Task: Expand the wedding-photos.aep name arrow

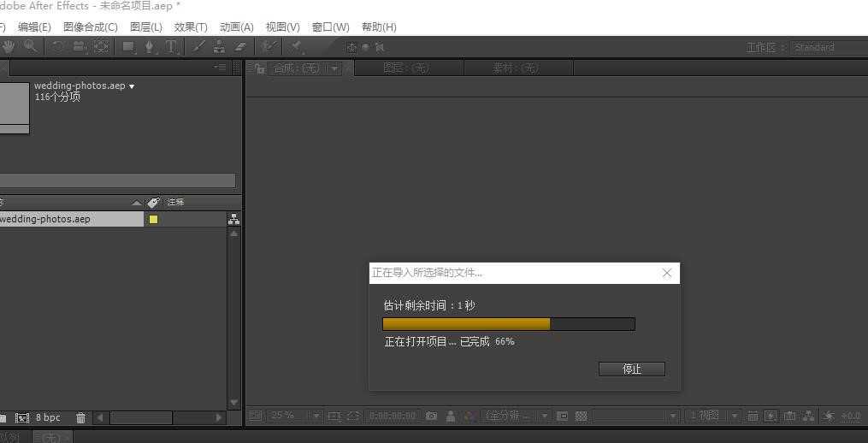Action: point(132,86)
